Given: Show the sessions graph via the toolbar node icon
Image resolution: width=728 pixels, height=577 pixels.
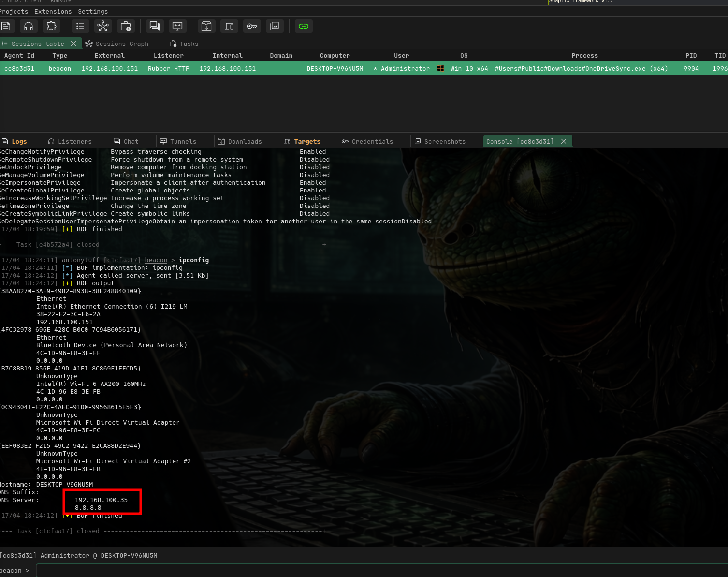Looking at the screenshot, I should (x=103, y=26).
